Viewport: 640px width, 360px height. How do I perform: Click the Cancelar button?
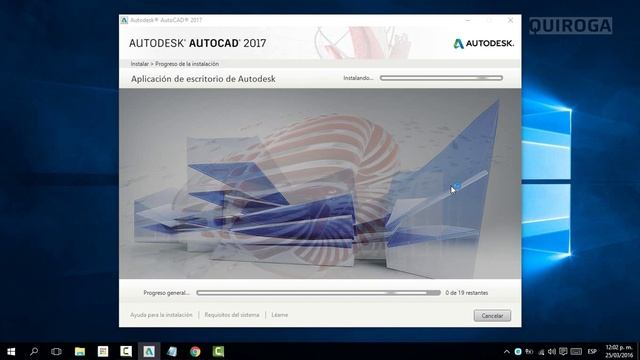492,316
